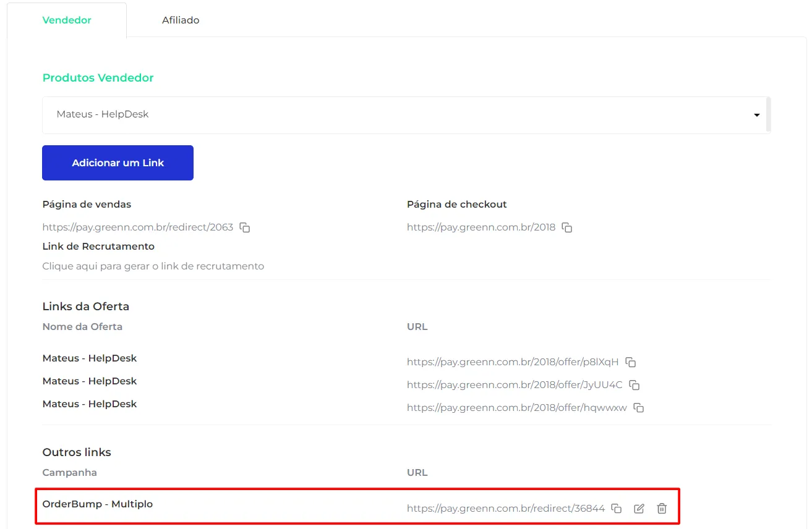Click the Página de checkout label

coord(457,205)
